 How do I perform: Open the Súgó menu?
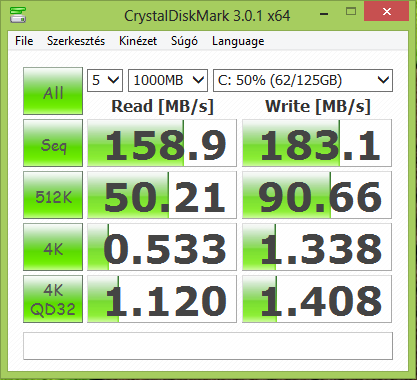tap(184, 41)
